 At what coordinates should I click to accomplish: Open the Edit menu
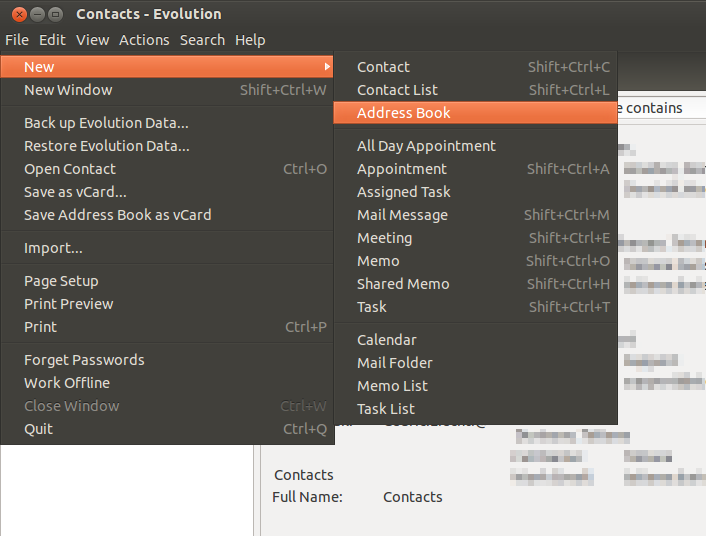52,40
